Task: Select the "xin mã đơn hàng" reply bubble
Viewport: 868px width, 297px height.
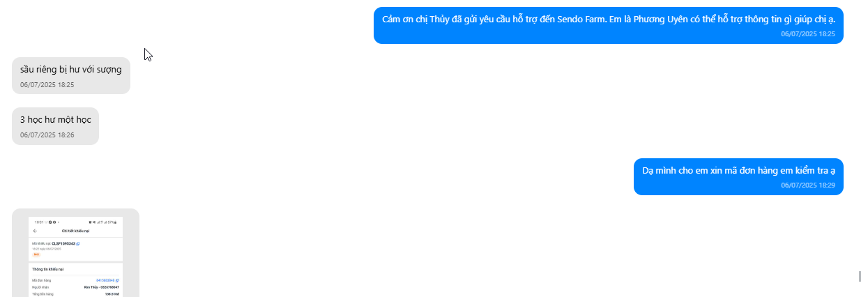Action: click(x=738, y=176)
